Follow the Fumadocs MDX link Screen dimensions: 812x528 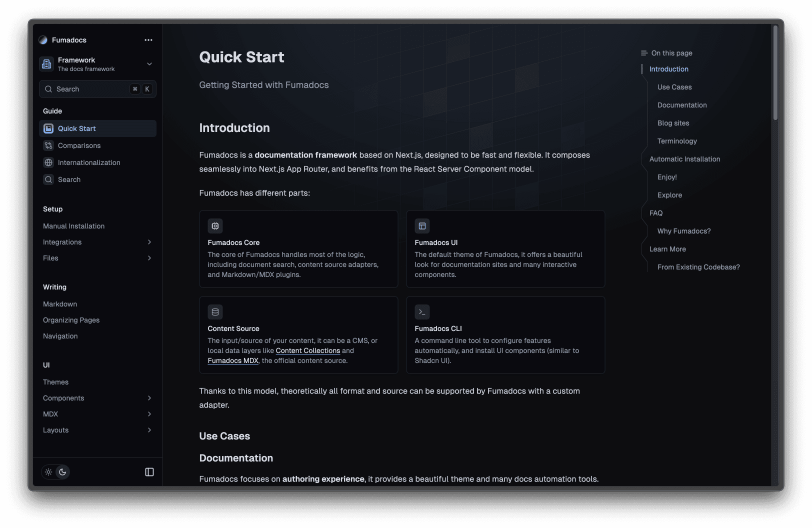pos(233,360)
